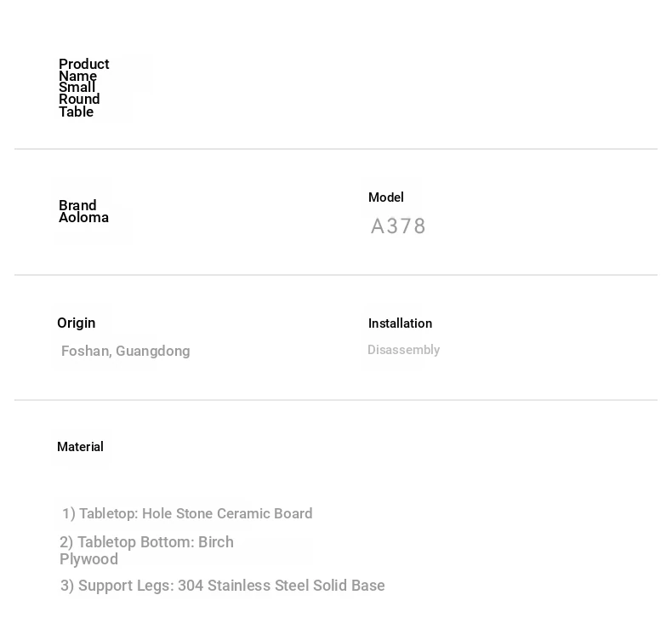Click the 304 Stainless Steel Solid Base line
Screen dimensions: 672x635
pyautogui.click(x=222, y=586)
